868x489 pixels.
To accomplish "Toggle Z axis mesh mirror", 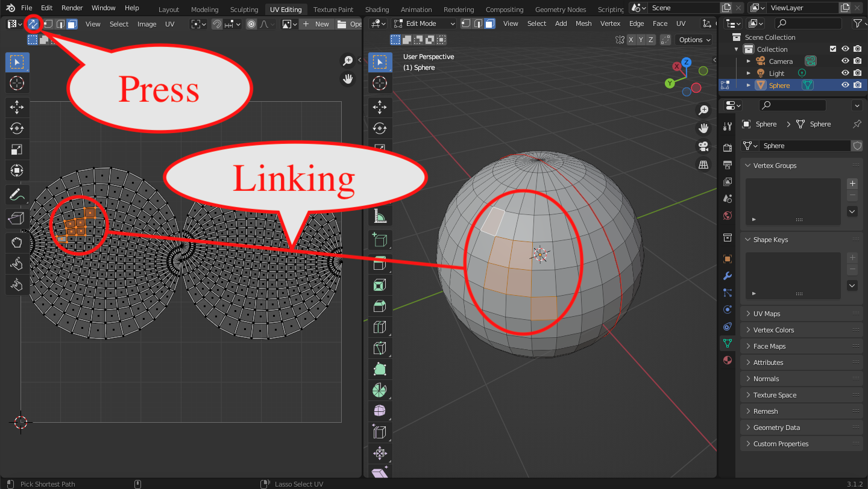I will click(651, 40).
